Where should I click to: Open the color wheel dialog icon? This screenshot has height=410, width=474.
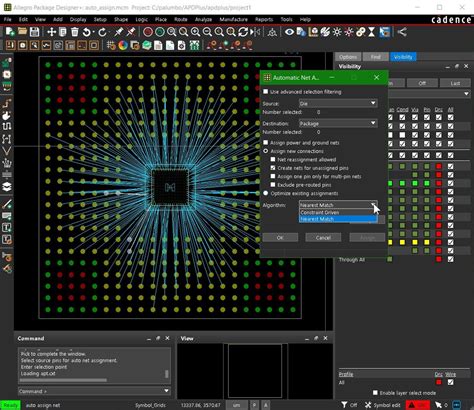click(123, 45)
